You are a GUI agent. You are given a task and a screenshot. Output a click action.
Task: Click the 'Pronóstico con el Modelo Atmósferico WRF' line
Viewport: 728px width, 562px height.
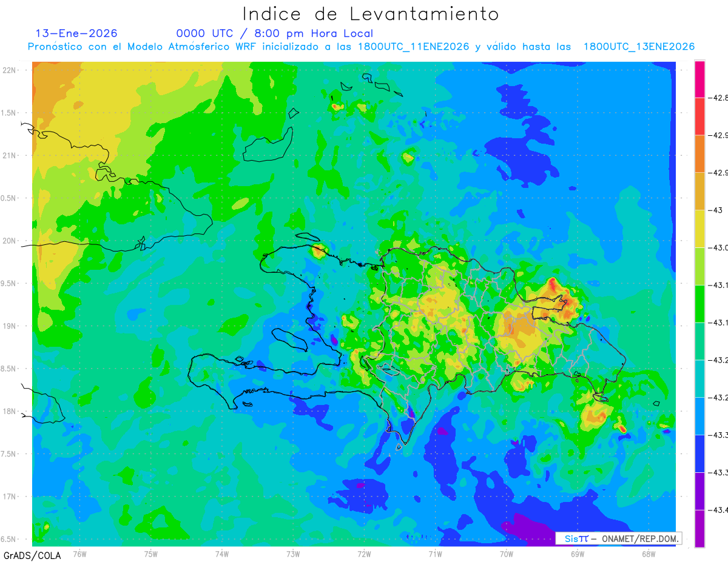pyautogui.click(x=361, y=47)
